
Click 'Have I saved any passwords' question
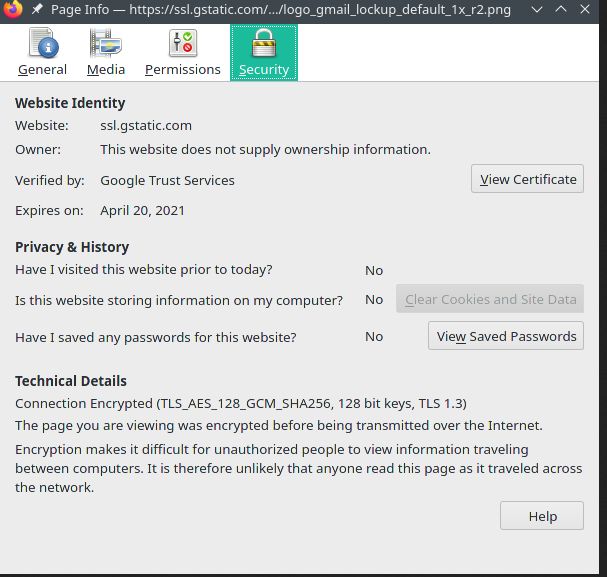pos(156,337)
